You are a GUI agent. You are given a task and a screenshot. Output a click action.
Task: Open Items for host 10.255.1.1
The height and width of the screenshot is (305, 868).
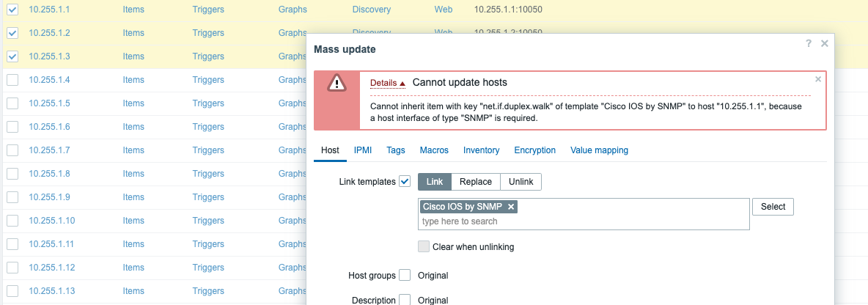coord(133,10)
